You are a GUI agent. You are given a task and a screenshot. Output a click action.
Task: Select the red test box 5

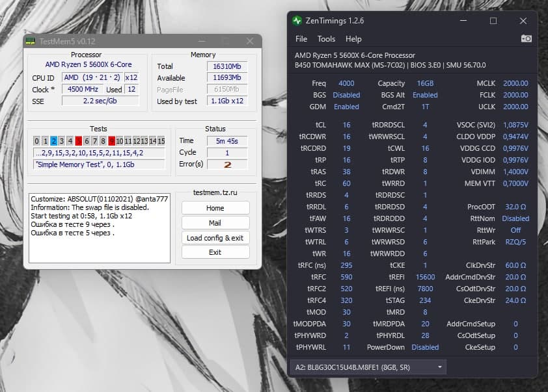pyautogui.click(x=78, y=140)
